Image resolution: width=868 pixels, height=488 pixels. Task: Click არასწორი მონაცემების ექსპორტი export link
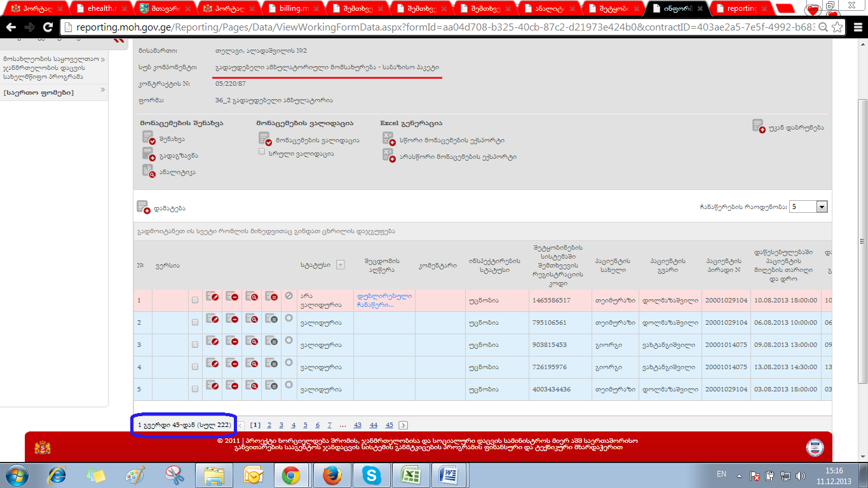pos(458,156)
